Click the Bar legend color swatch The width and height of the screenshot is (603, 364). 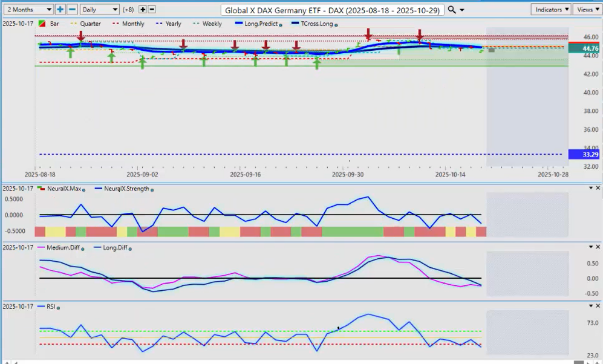41,24
